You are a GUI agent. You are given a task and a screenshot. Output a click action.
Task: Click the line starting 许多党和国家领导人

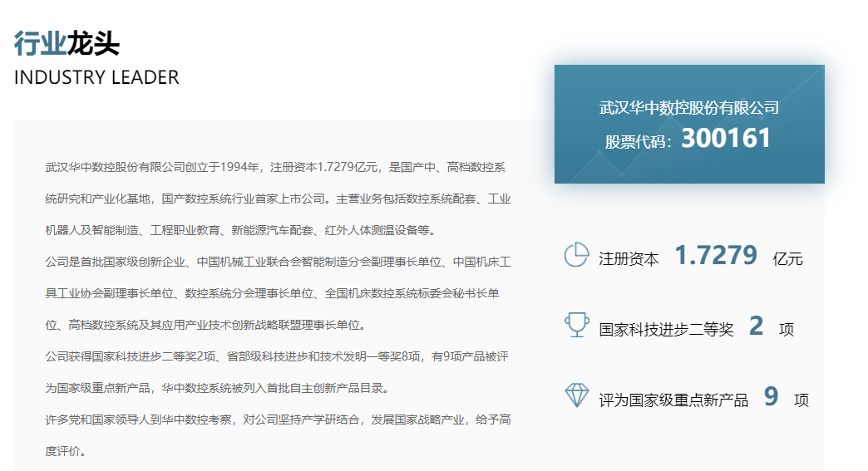(278, 419)
